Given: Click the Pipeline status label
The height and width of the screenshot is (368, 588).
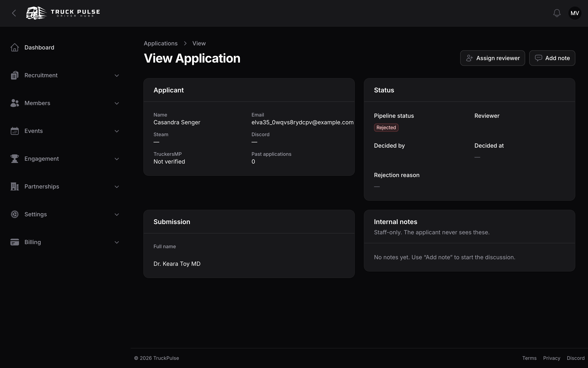Looking at the screenshot, I should pyautogui.click(x=394, y=116).
